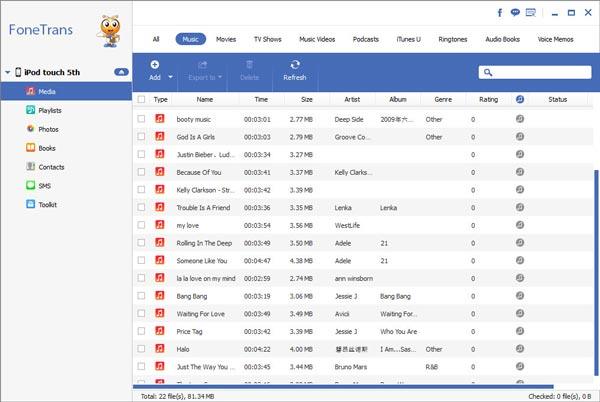The image size is (600, 402).
Task: Sort by the Size column header
Action: pos(307,99)
